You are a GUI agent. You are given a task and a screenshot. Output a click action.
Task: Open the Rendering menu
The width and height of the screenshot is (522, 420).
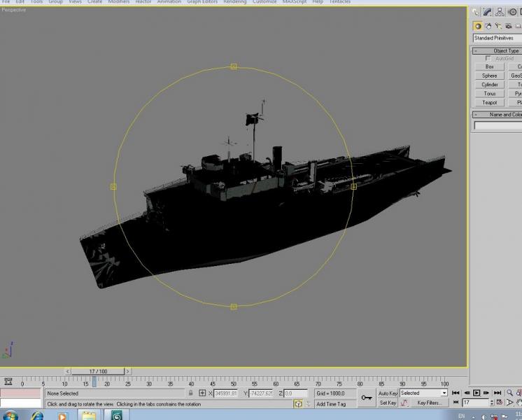tap(235, 2)
